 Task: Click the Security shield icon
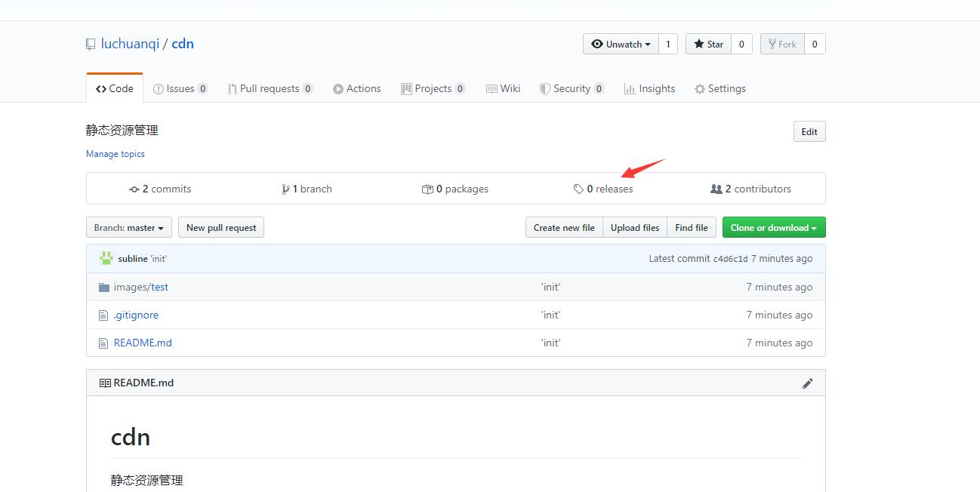coord(545,89)
